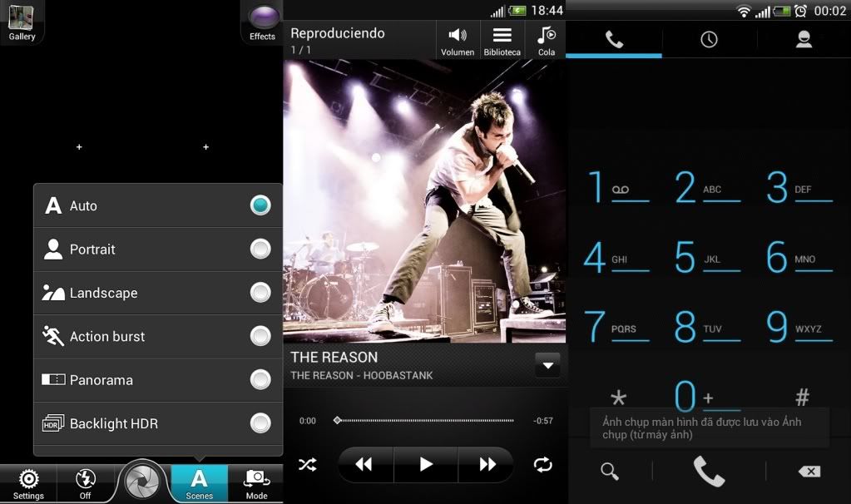Toggle shuffle in music player
The width and height of the screenshot is (851, 504).
pos(307,465)
